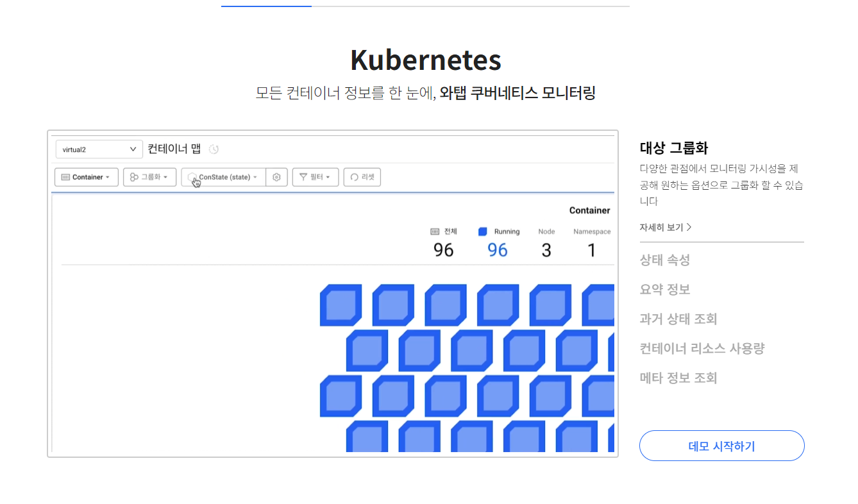The height and width of the screenshot is (504, 858).
Task: Open the 필터 filter dropdown
Action: pos(315,177)
